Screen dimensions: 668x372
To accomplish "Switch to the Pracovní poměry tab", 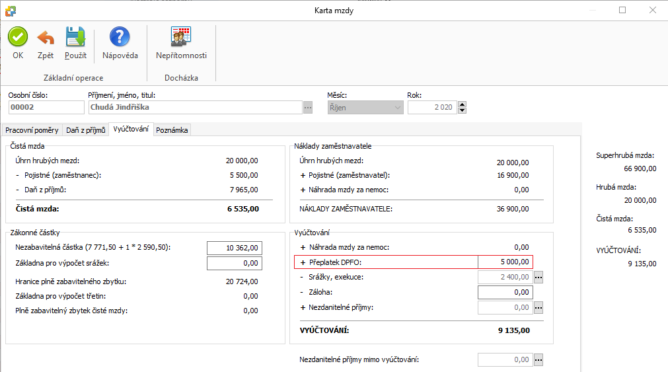I will 32,130.
